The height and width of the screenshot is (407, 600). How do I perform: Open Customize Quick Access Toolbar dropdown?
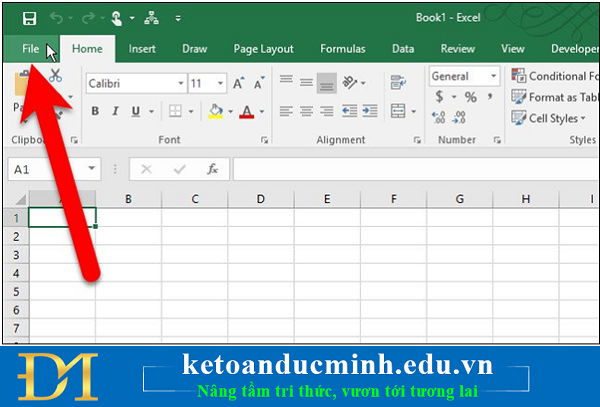coord(178,18)
